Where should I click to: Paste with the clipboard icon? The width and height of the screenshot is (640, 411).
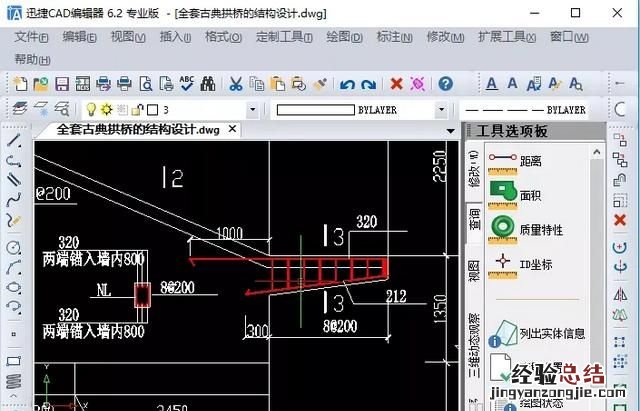tap(278, 84)
